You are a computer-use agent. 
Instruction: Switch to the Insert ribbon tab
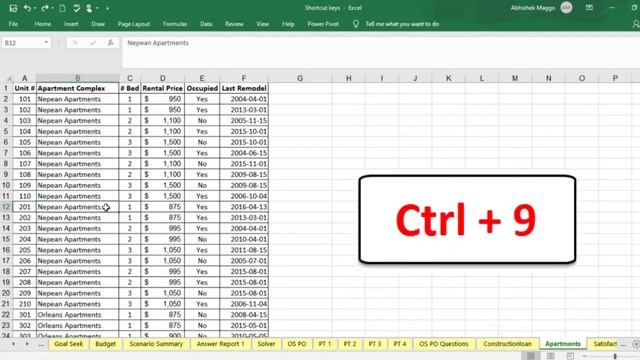click(x=71, y=24)
